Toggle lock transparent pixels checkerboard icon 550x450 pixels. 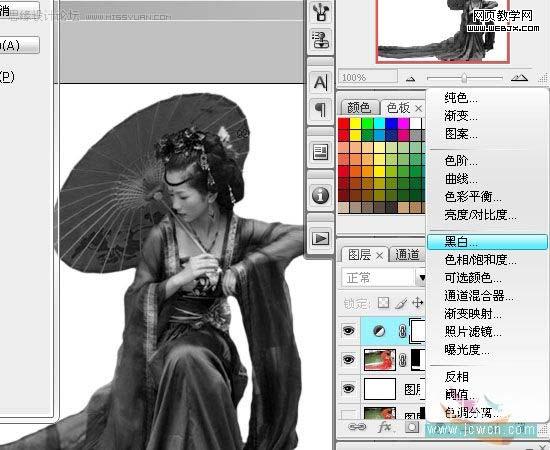(383, 302)
